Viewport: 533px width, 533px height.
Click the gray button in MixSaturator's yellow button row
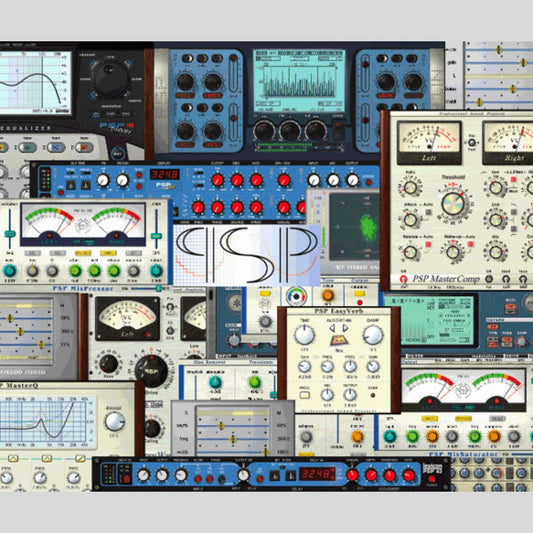(497, 418)
